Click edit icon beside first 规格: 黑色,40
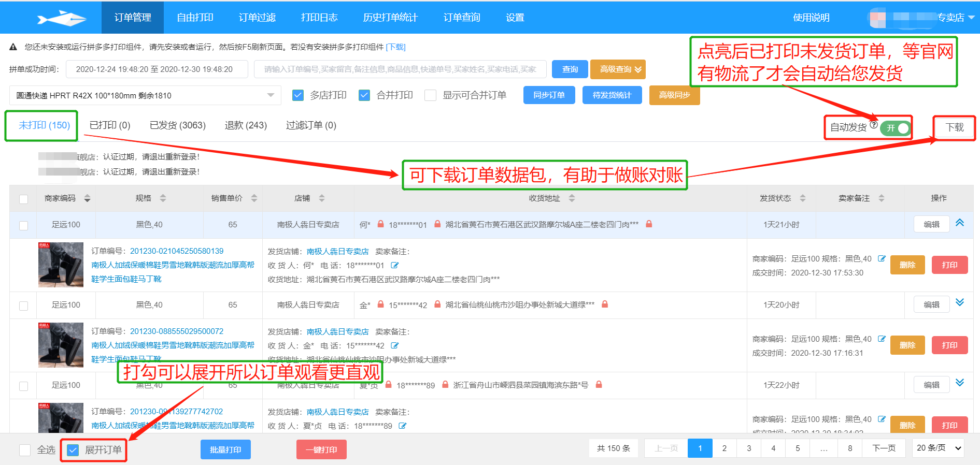This screenshot has width=980, height=465. (x=882, y=258)
